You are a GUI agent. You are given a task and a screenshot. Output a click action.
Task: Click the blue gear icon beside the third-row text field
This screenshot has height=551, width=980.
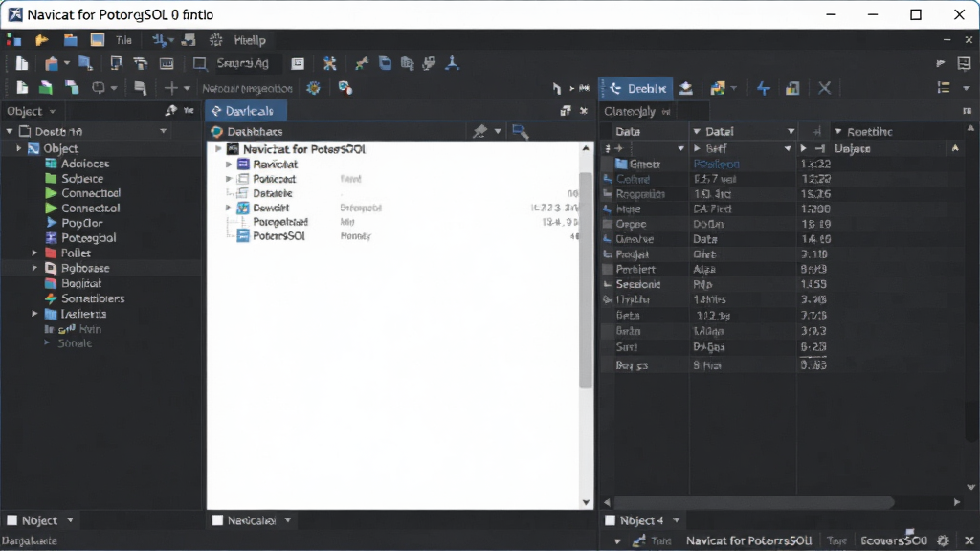(x=314, y=88)
